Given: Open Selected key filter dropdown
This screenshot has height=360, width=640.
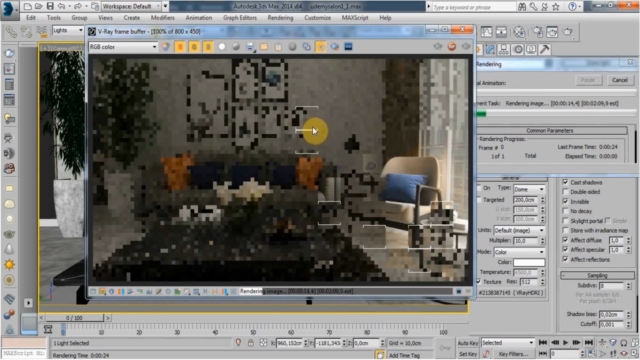Looking at the screenshot, I should pos(507,343).
